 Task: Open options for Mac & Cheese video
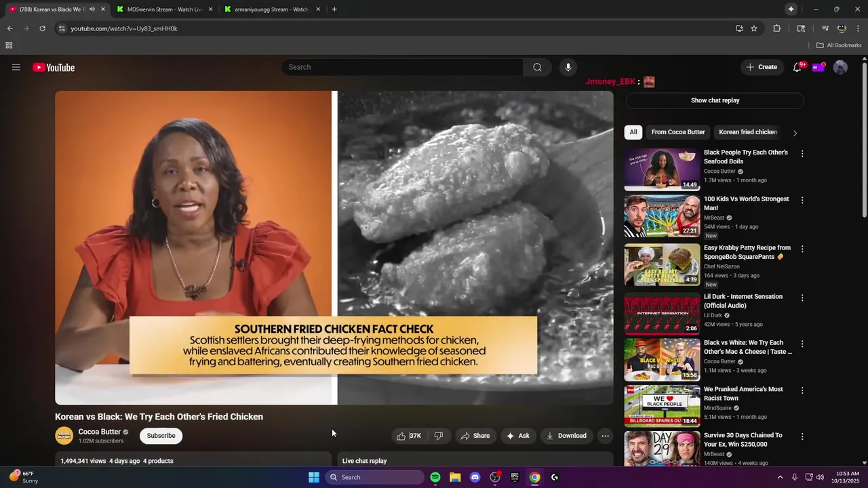point(802,344)
